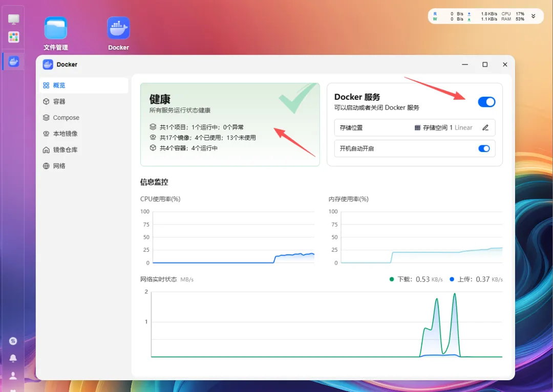Open the 文件管理 desktop icon
The width and height of the screenshot is (553, 392).
[x=56, y=28]
